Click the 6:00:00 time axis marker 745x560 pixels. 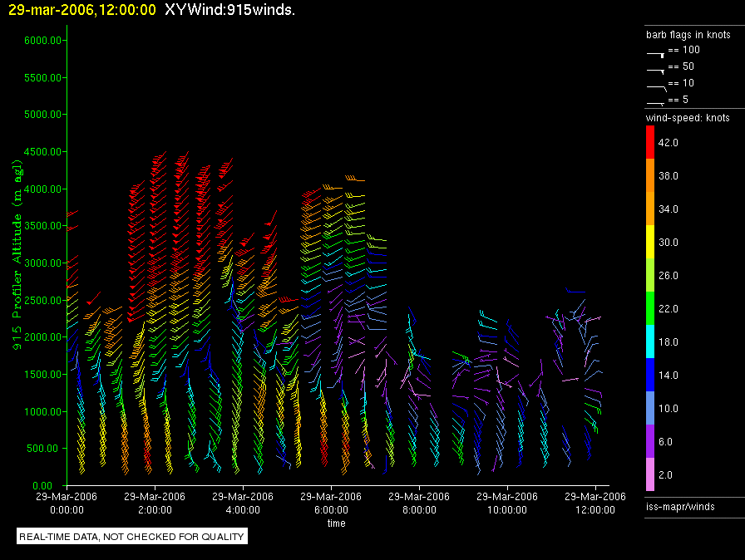pyautogui.click(x=331, y=510)
